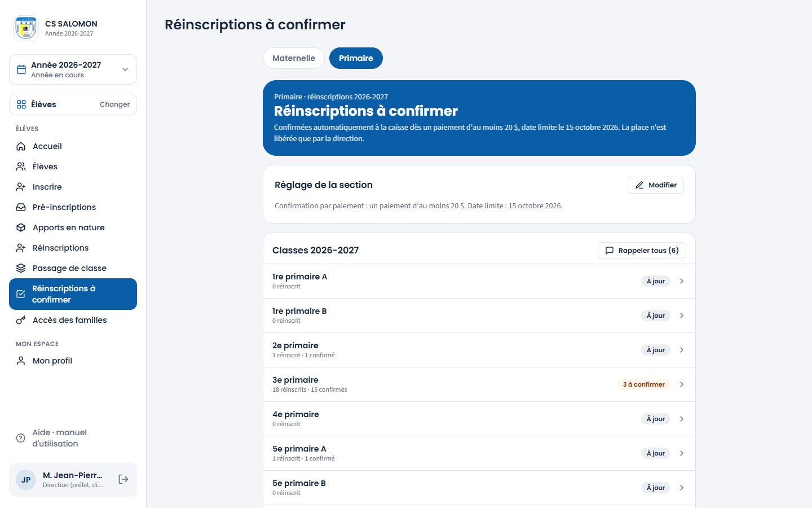Image resolution: width=812 pixels, height=508 pixels.
Task: Click the calendar icon beside Année 2026-2027
Action: (x=21, y=69)
